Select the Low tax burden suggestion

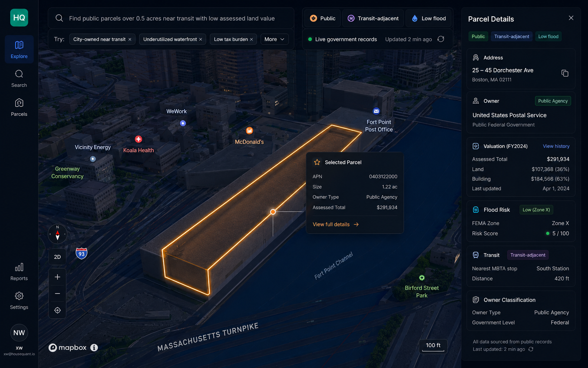(231, 39)
